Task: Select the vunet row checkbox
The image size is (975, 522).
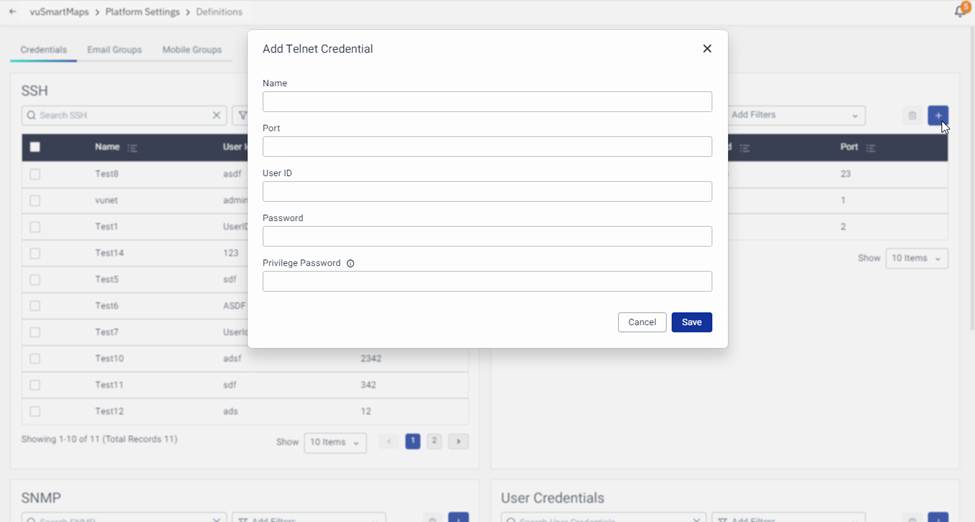Action: tap(35, 200)
